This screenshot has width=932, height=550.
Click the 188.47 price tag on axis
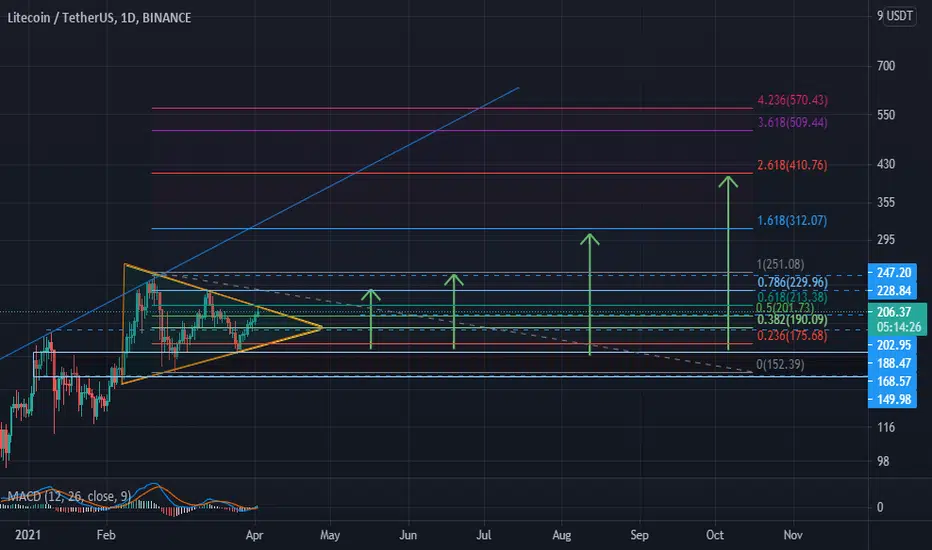tap(892, 363)
